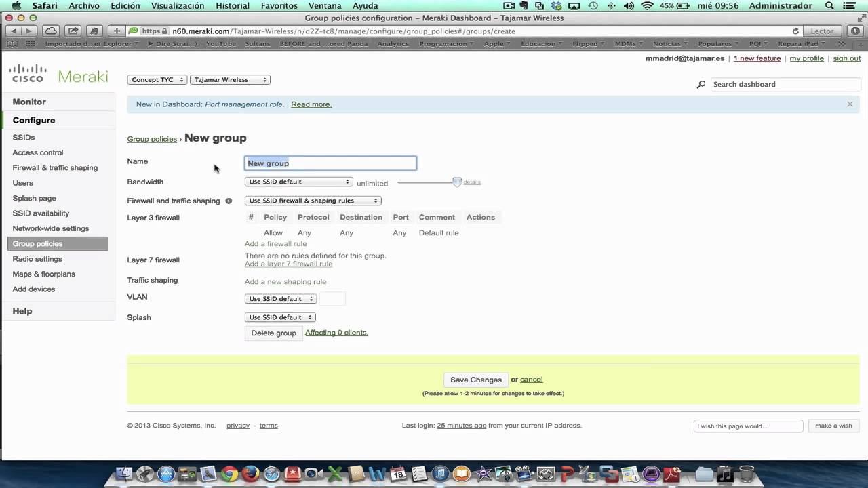Open the Historial menu
The image size is (868, 488).
[233, 5]
